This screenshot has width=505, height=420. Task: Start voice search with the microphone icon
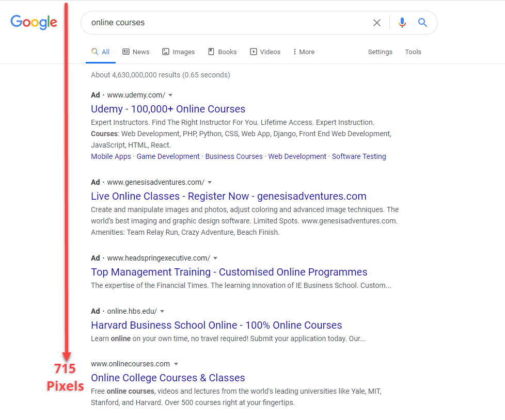point(402,23)
